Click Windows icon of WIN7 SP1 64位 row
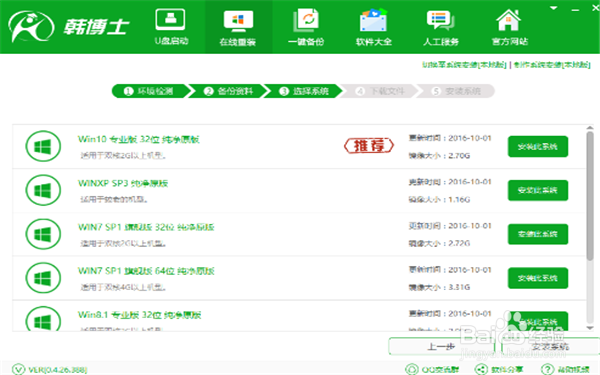Screen dimensions: 600x375 click(x=43, y=278)
